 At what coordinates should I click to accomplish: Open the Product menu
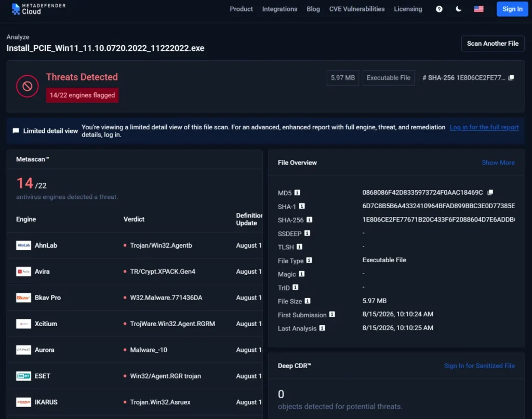tap(241, 9)
